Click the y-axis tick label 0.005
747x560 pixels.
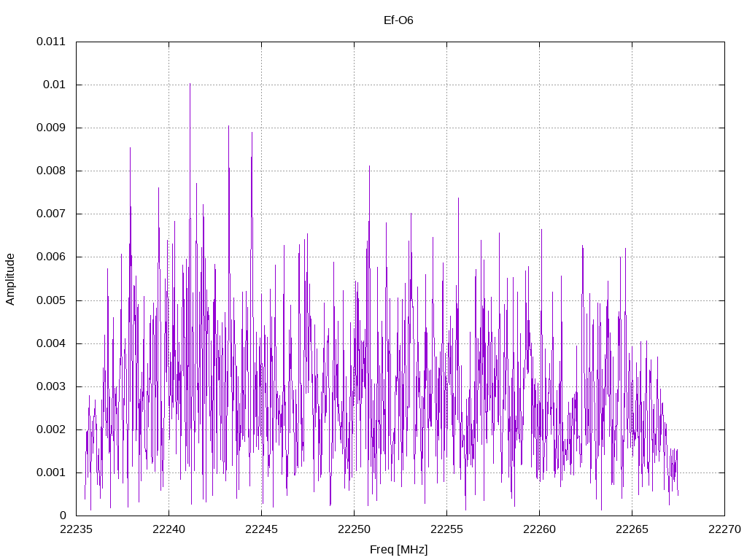tap(51, 300)
